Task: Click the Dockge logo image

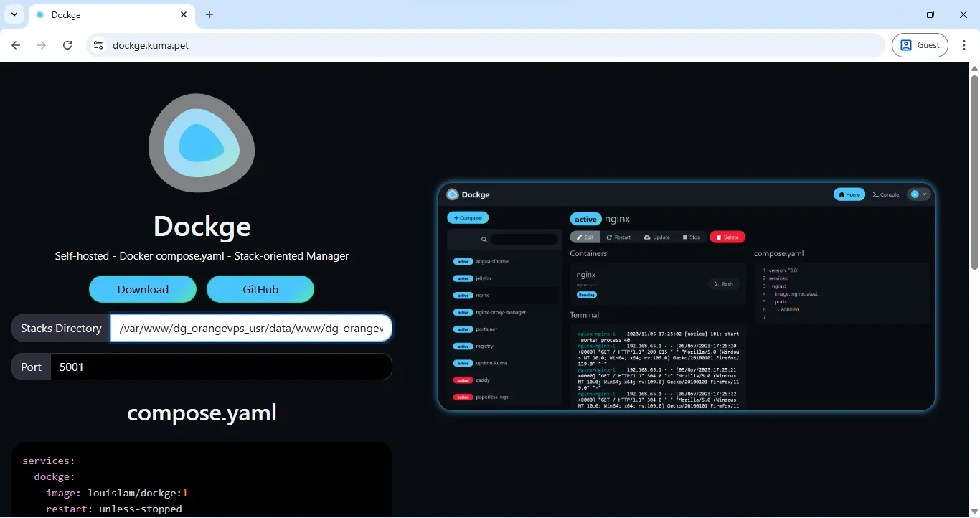Action: tap(202, 143)
